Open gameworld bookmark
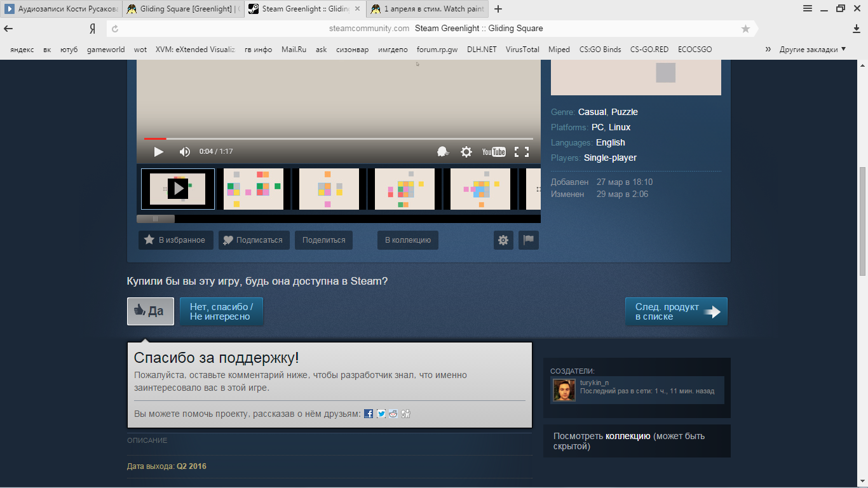868x488 pixels. 105,49
